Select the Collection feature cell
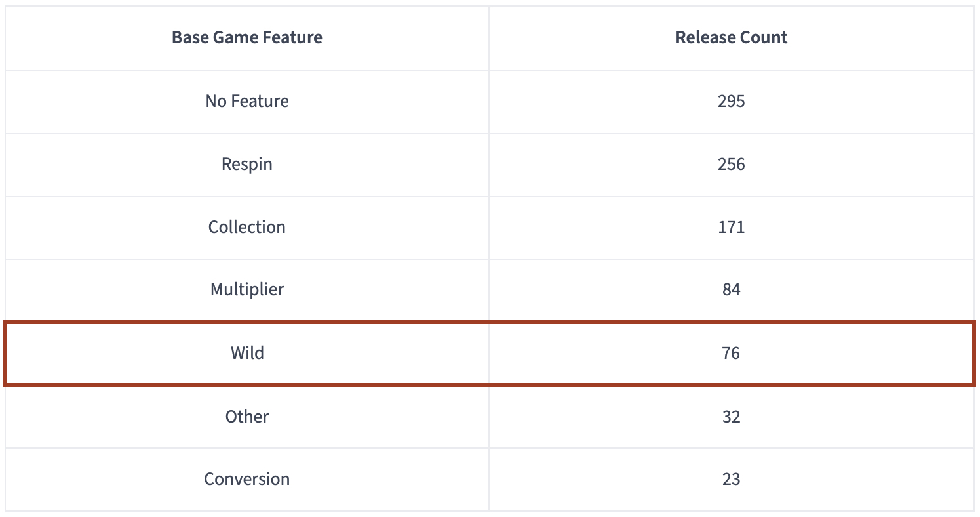 [247, 227]
